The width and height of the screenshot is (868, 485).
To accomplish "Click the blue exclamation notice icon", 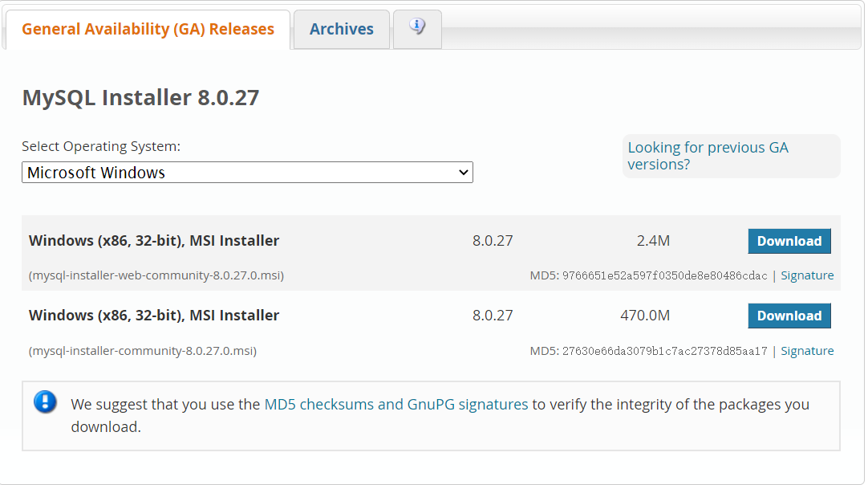I will coord(45,402).
